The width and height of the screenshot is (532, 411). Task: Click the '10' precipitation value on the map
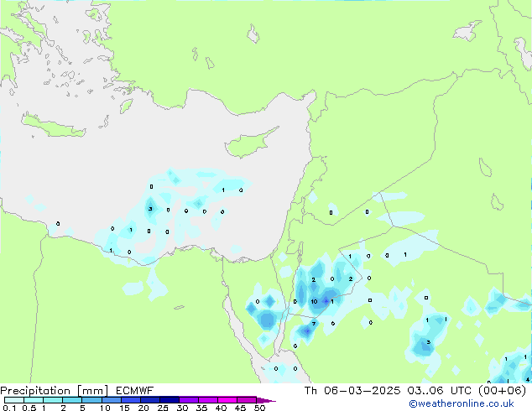pos(314,301)
